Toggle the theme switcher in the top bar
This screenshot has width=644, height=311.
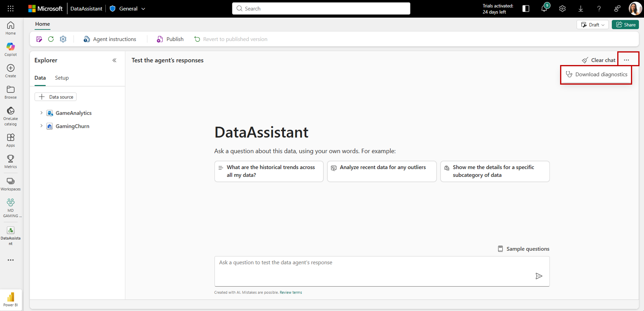(526, 8)
